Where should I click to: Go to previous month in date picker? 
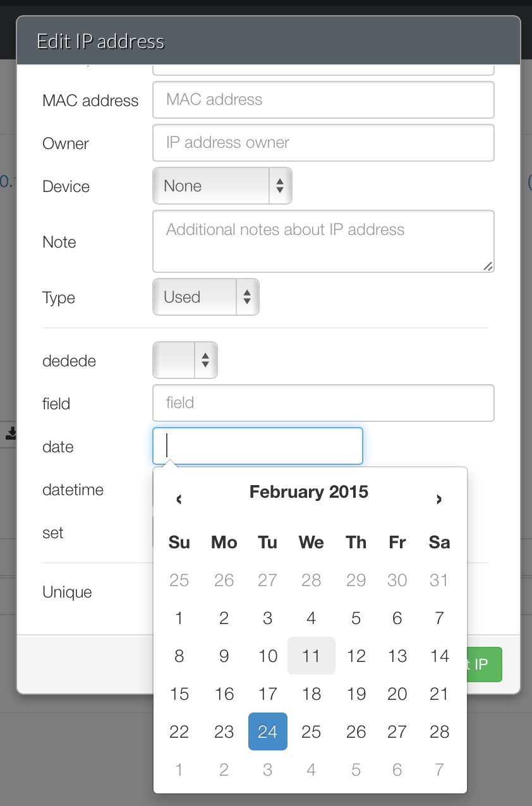179,500
